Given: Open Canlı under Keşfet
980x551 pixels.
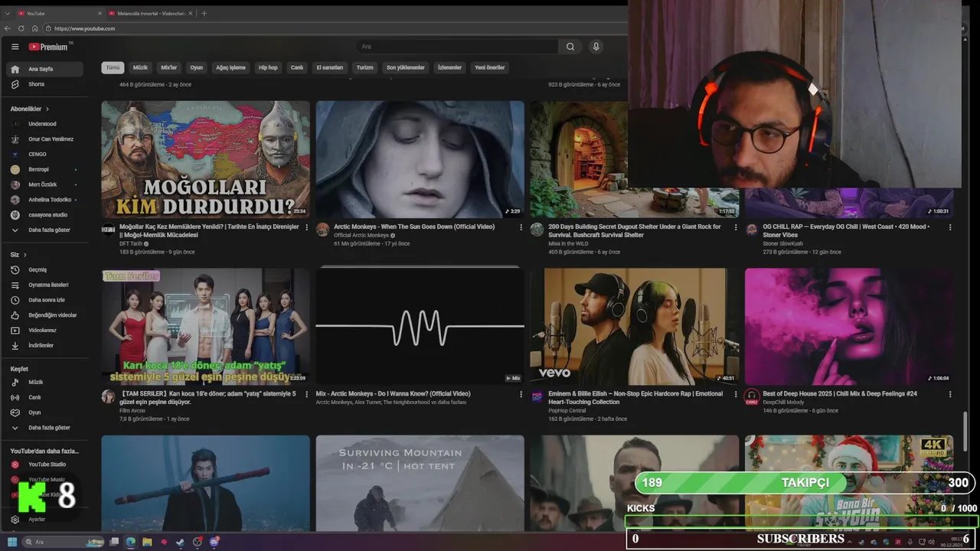Looking at the screenshot, I should 44,397.
